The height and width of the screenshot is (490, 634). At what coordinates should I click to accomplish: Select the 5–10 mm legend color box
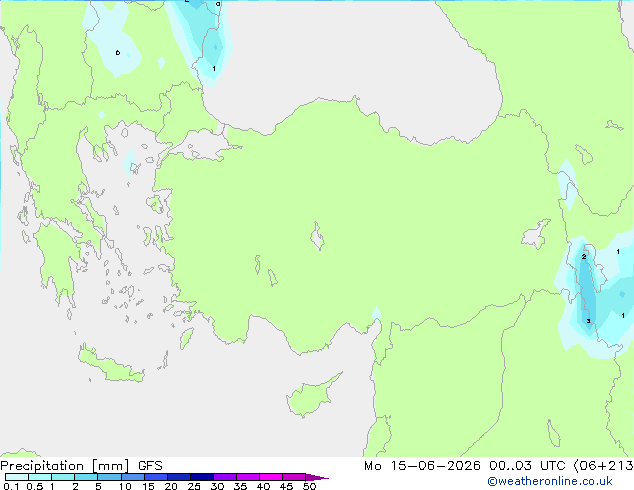[109, 477]
